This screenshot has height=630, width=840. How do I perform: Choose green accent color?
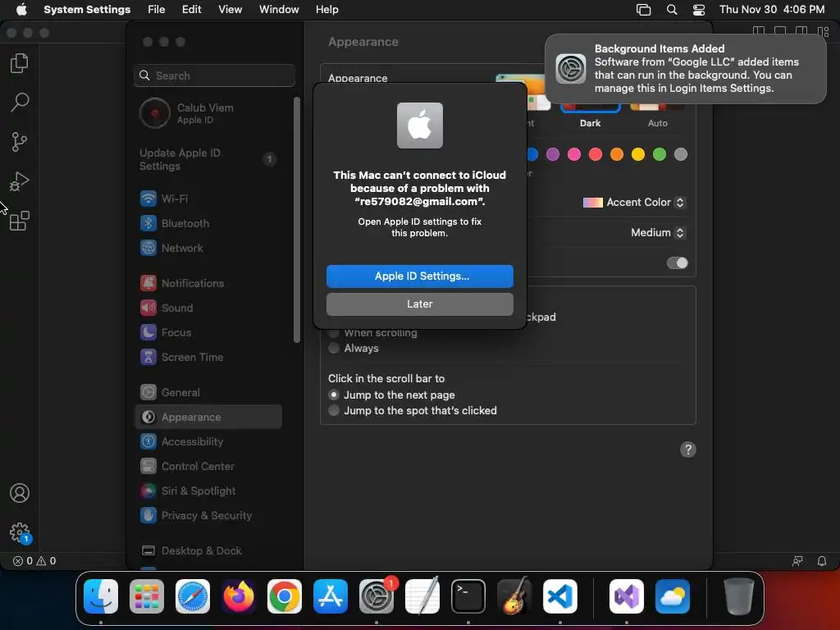click(660, 155)
